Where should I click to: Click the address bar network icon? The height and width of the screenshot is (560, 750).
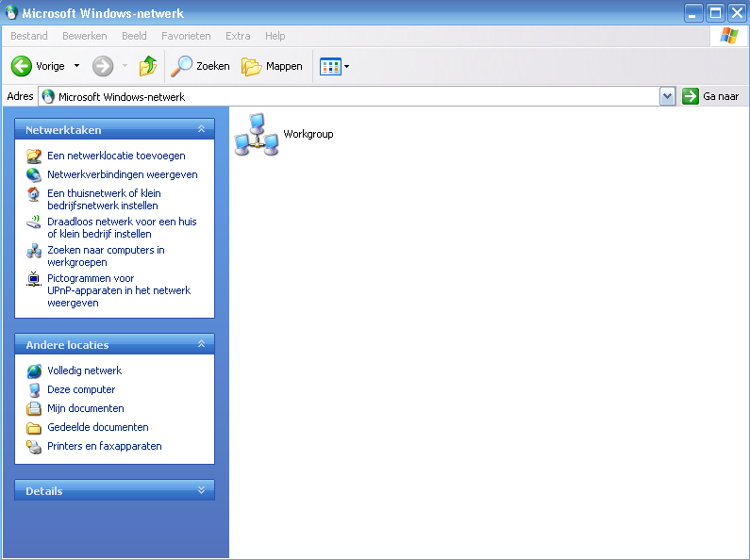(x=48, y=96)
